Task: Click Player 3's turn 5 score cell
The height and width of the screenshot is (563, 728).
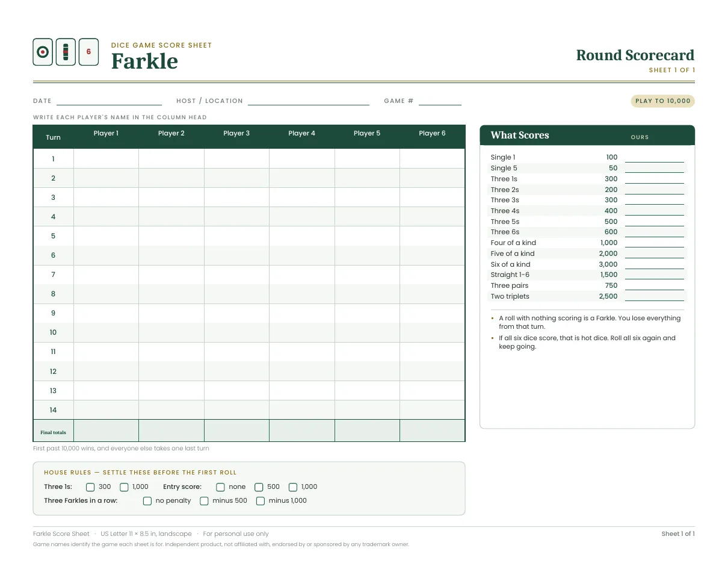Action: coord(236,236)
